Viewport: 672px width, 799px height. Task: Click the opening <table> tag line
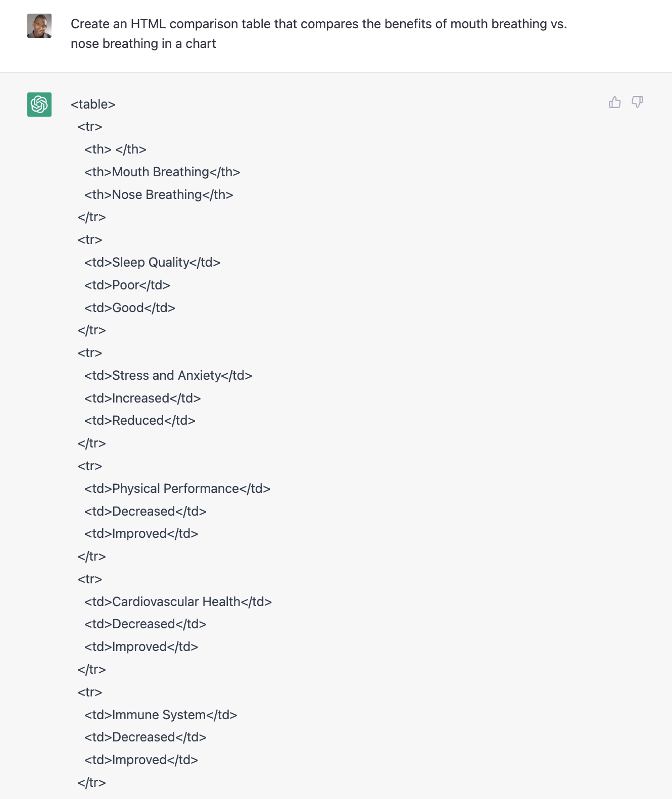tap(93, 105)
